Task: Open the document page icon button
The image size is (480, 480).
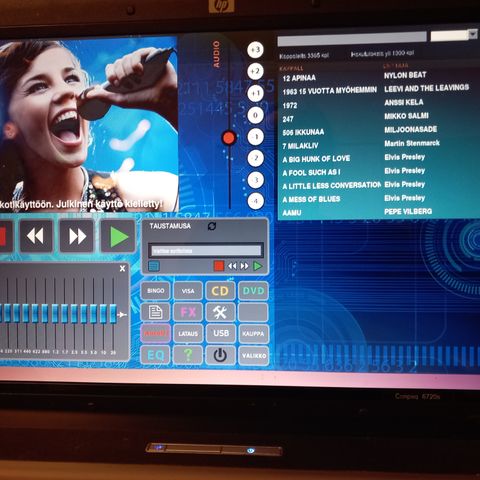Action: (x=156, y=312)
